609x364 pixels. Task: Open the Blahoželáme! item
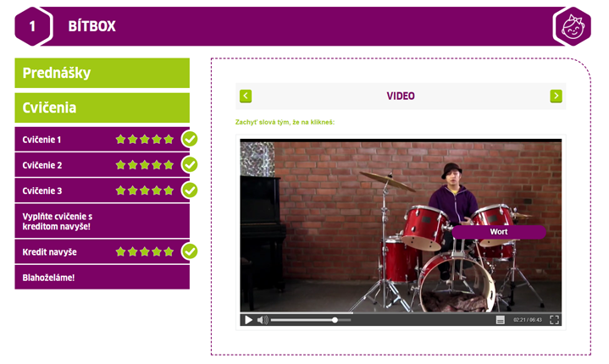point(102,277)
